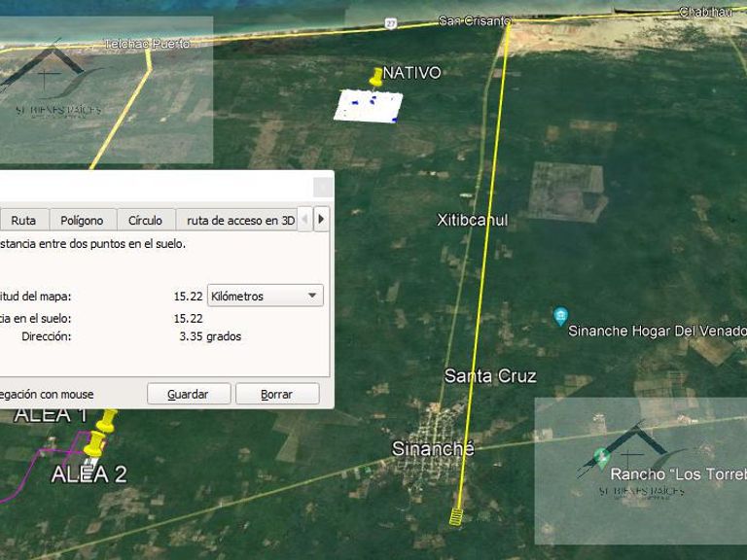The height and width of the screenshot is (560, 747).
Task: Click the ALEA 1 yellow pushpin
Action: (x=107, y=421)
